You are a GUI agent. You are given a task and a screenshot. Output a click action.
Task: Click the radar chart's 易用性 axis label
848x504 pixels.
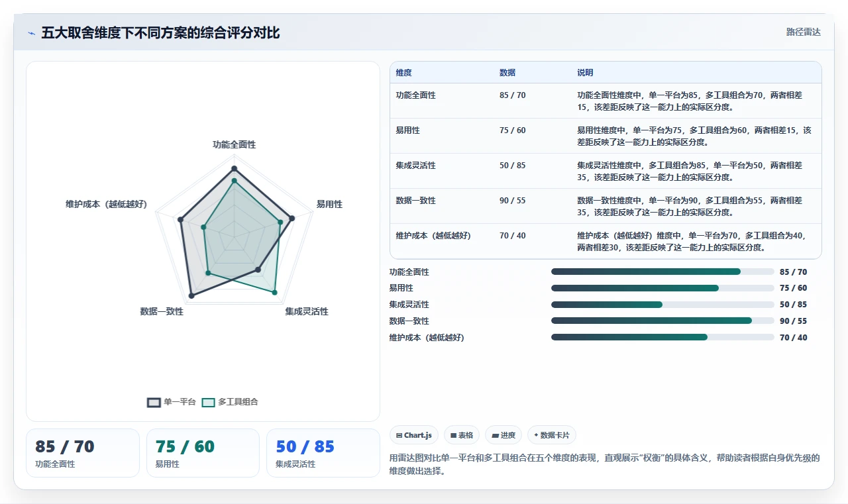[329, 205]
